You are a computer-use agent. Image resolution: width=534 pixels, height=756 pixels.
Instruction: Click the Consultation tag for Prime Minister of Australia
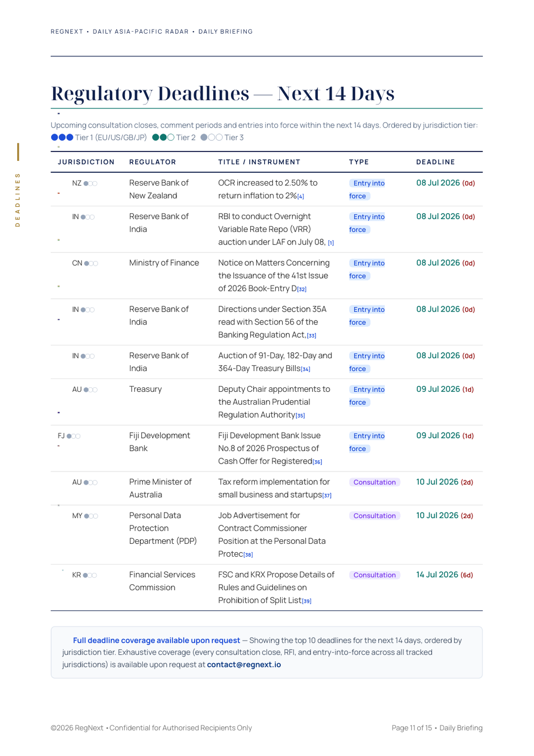374,482
